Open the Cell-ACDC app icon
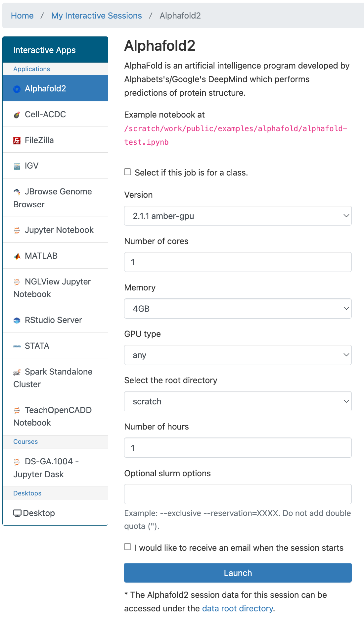This screenshot has width=364, height=618. [17, 115]
